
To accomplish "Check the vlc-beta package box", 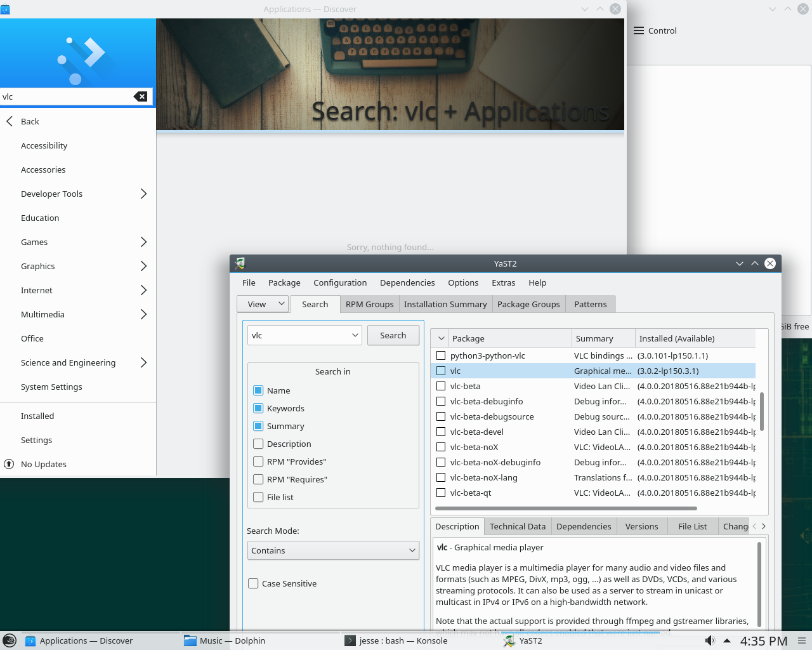I will pos(441,386).
